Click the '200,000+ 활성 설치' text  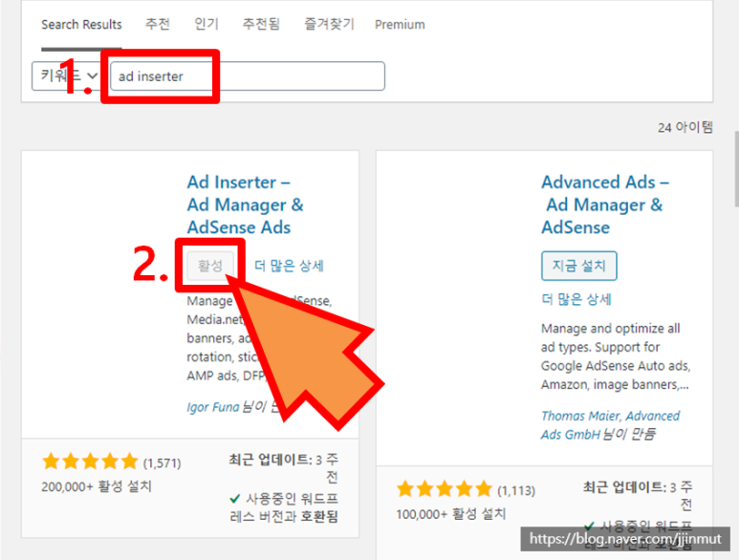click(97, 486)
